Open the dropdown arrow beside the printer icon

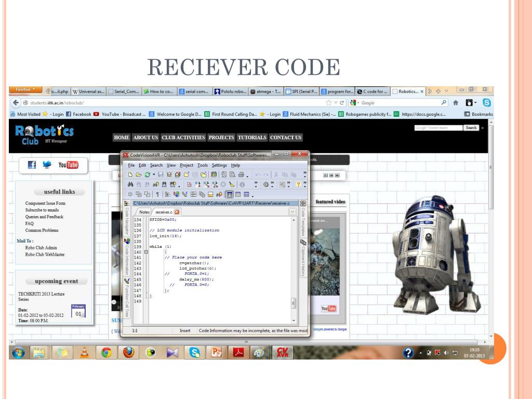247,176
